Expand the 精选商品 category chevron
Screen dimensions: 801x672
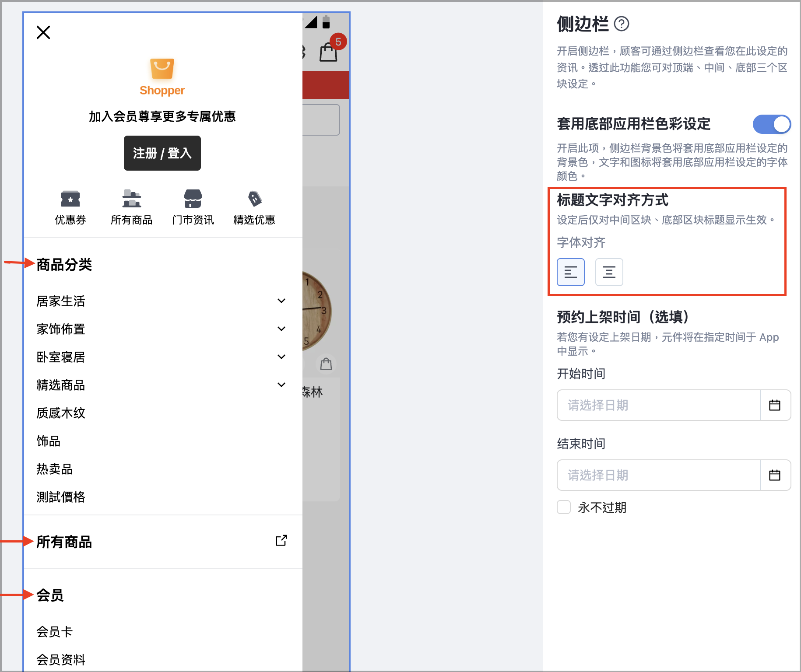(x=281, y=385)
